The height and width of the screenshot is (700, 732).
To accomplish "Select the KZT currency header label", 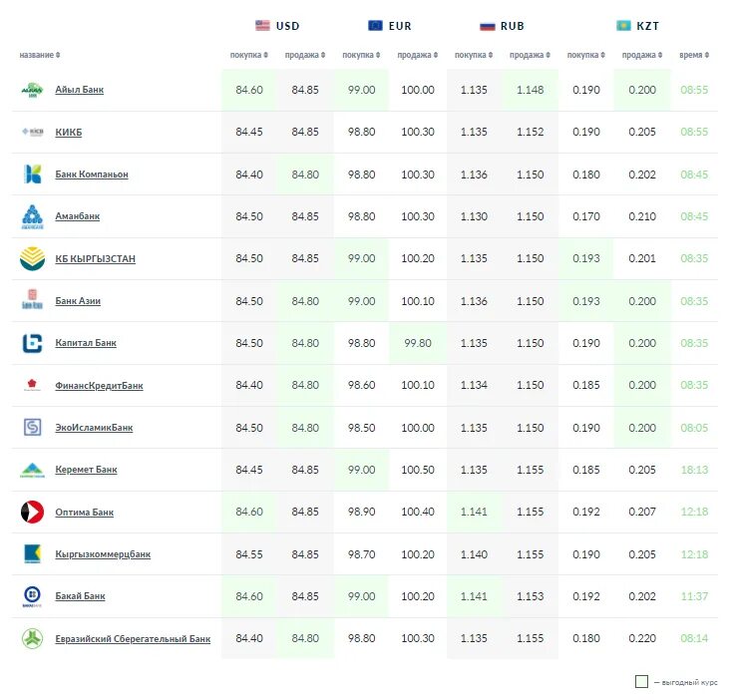I will [648, 26].
